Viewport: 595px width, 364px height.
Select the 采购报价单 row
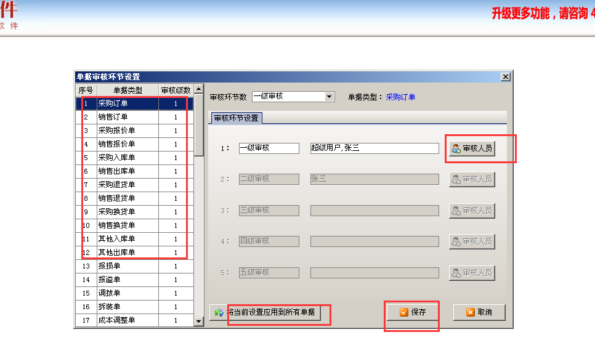click(x=135, y=131)
